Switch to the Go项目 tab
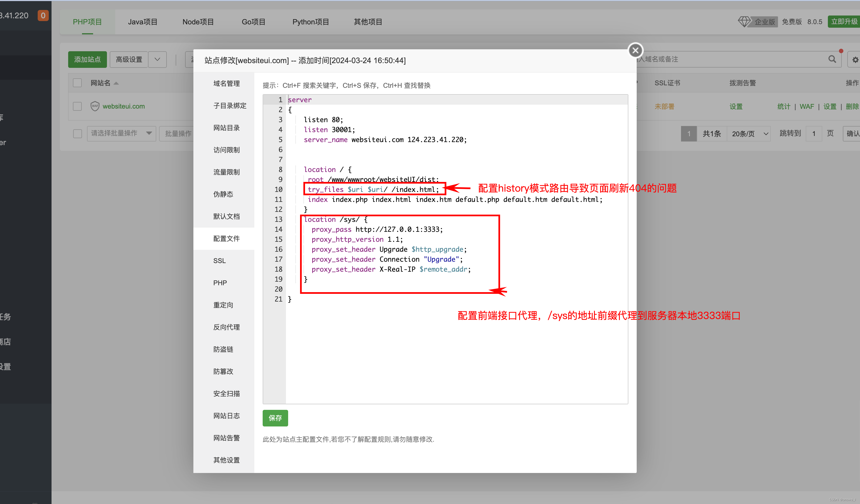This screenshot has height=504, width=860. coord(254,22)
